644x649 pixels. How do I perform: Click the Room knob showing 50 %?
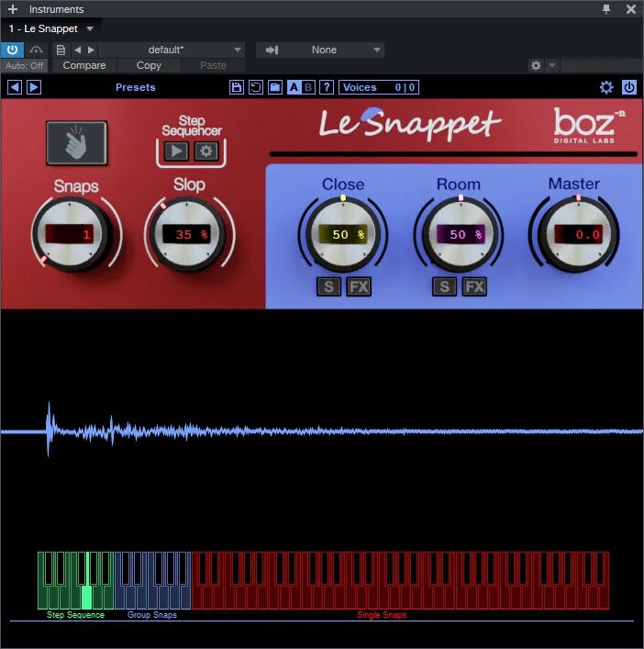(x=460, y=234)
